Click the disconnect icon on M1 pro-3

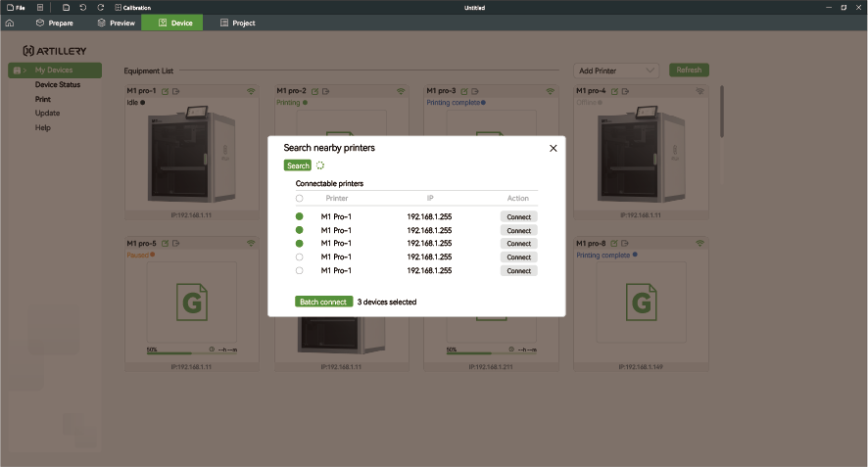tap(475, 91)
